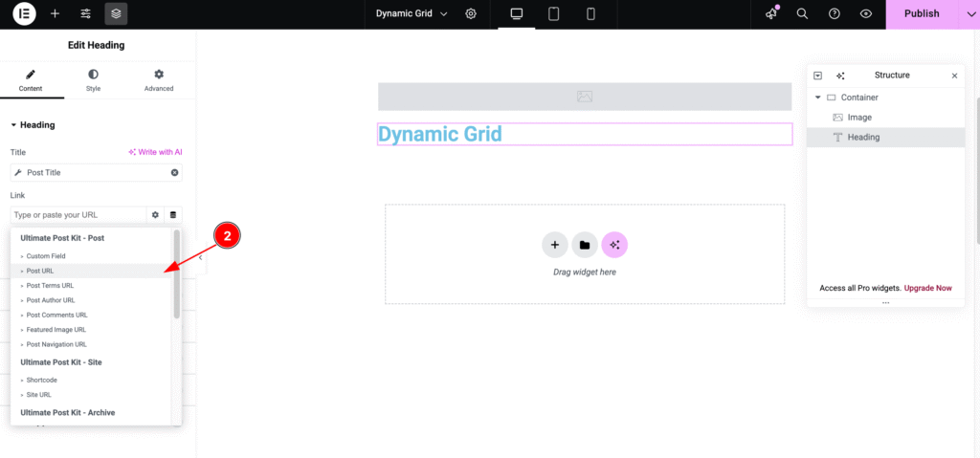980x458 pixels.
Task: Collapse Container in Structure tree
Action: point(818,98)
